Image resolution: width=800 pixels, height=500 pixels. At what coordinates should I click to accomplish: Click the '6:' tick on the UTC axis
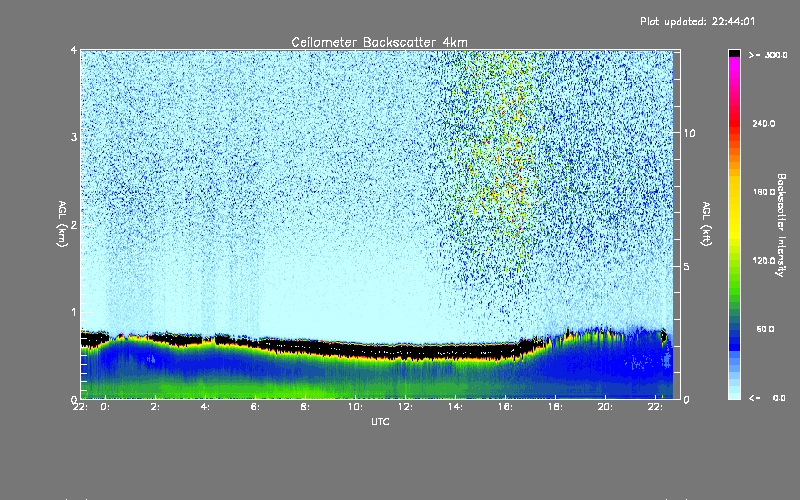[x=255, y=407]
